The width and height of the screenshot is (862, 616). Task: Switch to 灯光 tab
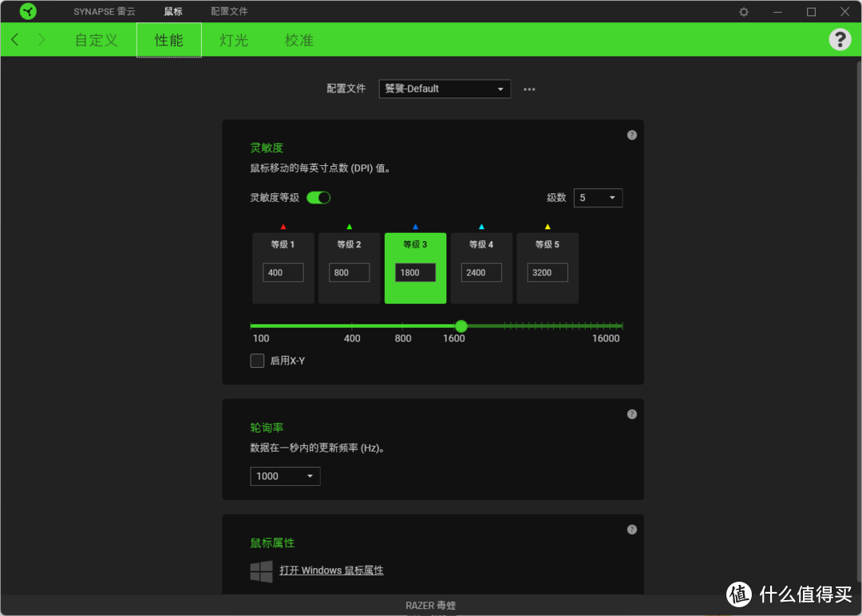coord(234,40)
